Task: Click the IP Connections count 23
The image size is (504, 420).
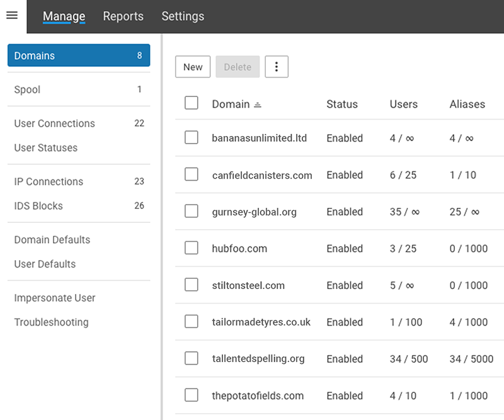Action: (x=139, y=181)
